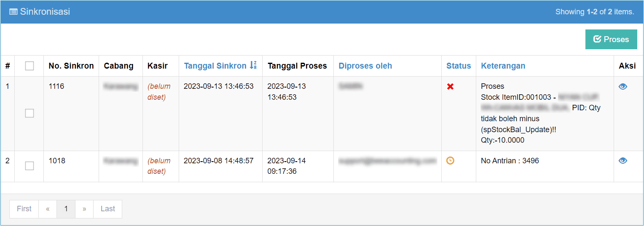
Task: Jump to Last page in pagination
Action: (x=108, y=209)
